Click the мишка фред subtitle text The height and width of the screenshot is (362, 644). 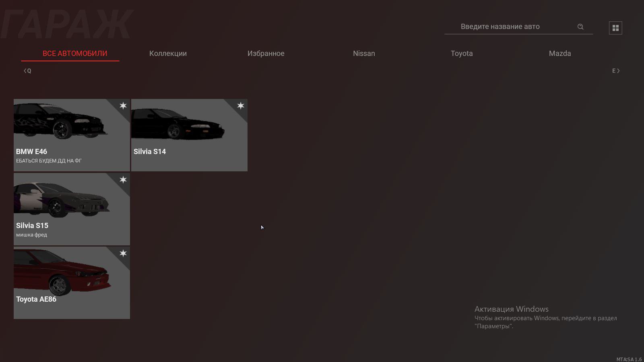click(31, 235)
